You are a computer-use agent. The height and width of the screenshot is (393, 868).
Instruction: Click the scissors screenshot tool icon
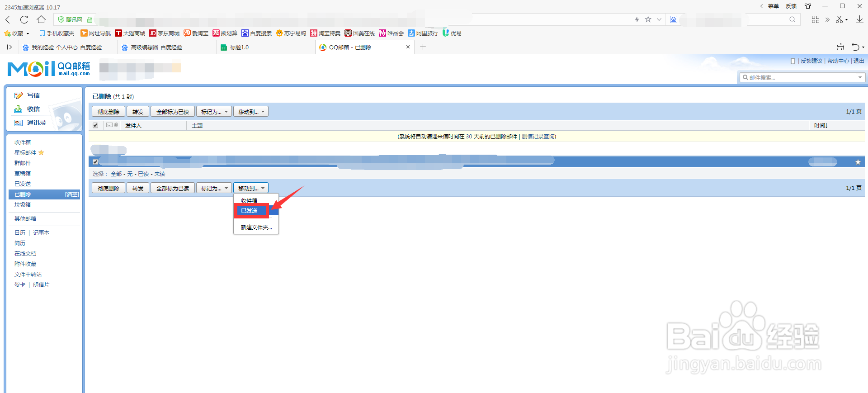pyautogui.click(x=840, y=19)
